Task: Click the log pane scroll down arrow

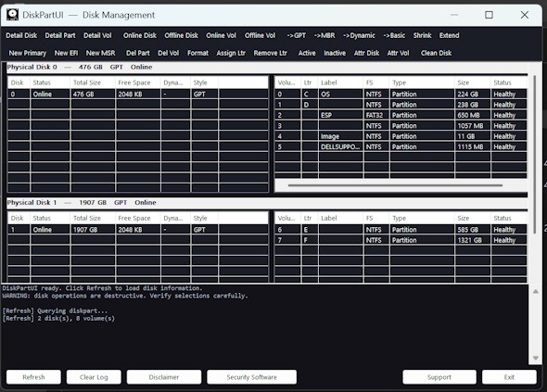Action: (x=536, y=358)
